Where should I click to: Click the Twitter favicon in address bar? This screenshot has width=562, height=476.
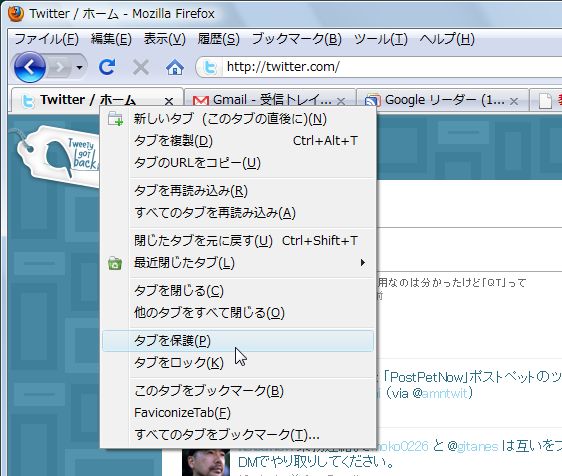coord(210,67)
